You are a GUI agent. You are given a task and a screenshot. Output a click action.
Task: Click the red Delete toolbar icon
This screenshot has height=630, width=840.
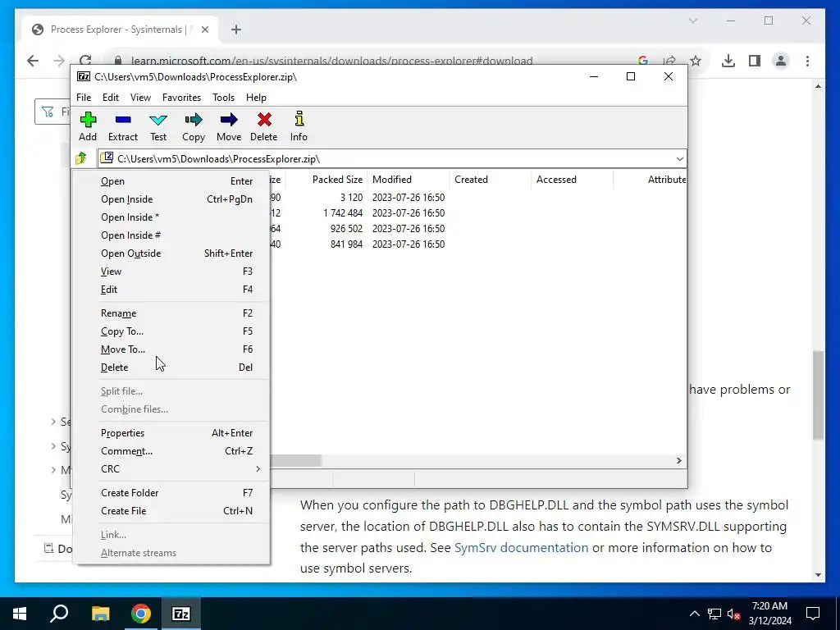(264, 126)
